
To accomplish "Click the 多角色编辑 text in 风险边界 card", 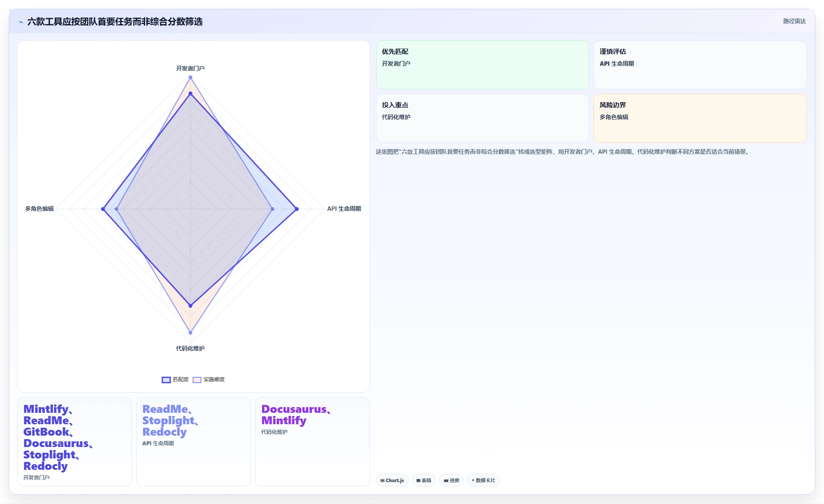I will pos(614,117).
